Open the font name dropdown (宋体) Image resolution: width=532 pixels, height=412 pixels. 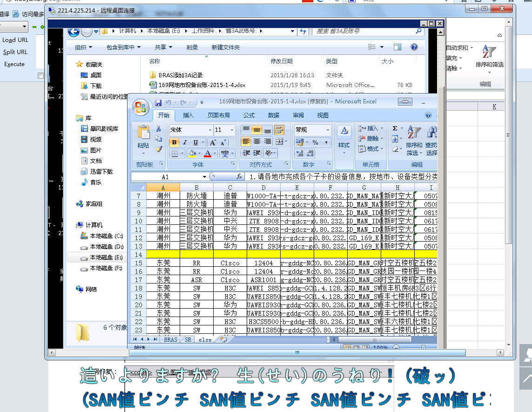click(x=210, y=130)
